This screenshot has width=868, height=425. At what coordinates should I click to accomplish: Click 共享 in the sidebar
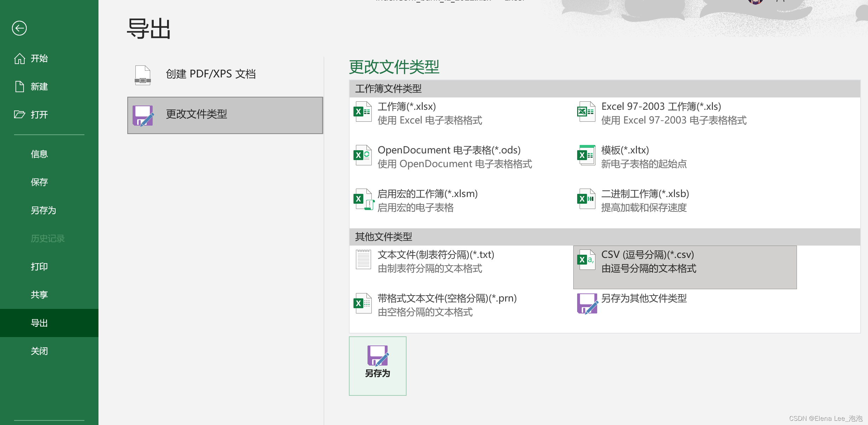pos(39,295)
